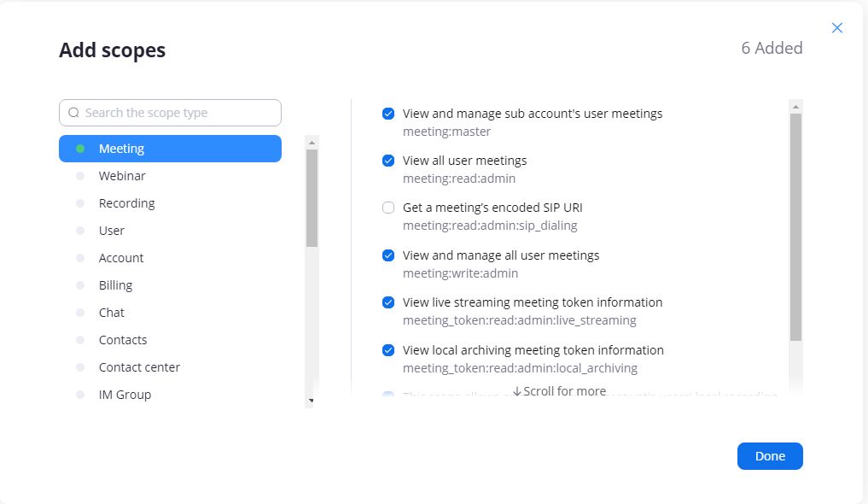Screen dimensions: 868x504
Task: Click the green dot beside Meeting
Action: click(80, 149)
